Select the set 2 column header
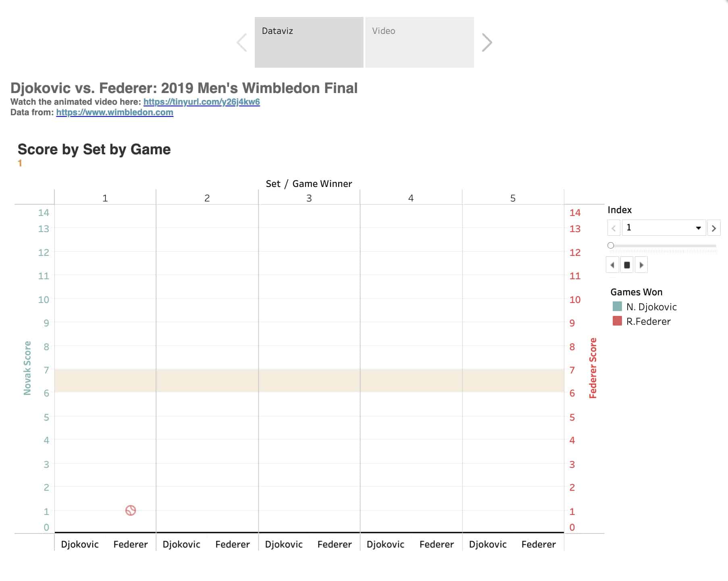Viewport: 728px width, 581px height. [207, 198]
